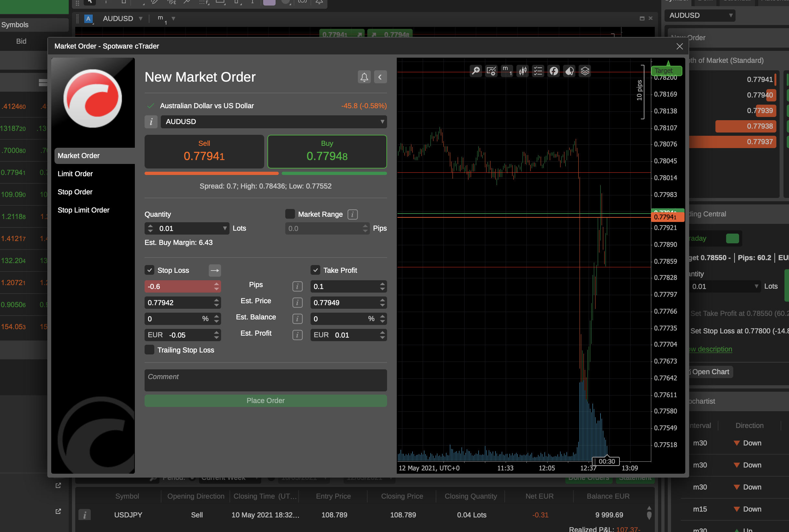Open the layers icon on chart toolbar
The height and width of the screenshot is (532, 789).
coord(585,71)
